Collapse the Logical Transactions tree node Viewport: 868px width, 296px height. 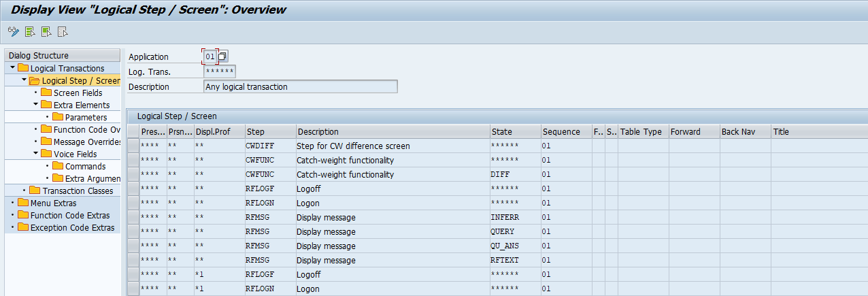click(12, 68)
